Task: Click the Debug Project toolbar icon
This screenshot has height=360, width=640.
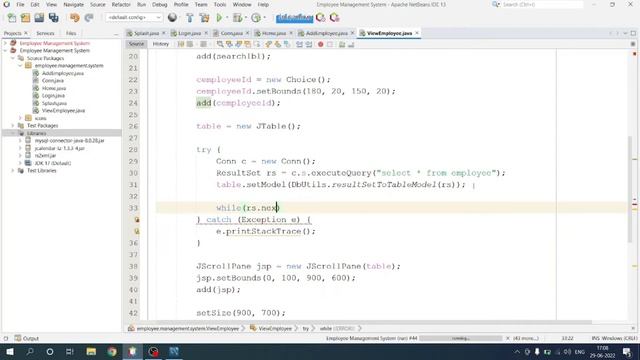Action: click(237, 18)
